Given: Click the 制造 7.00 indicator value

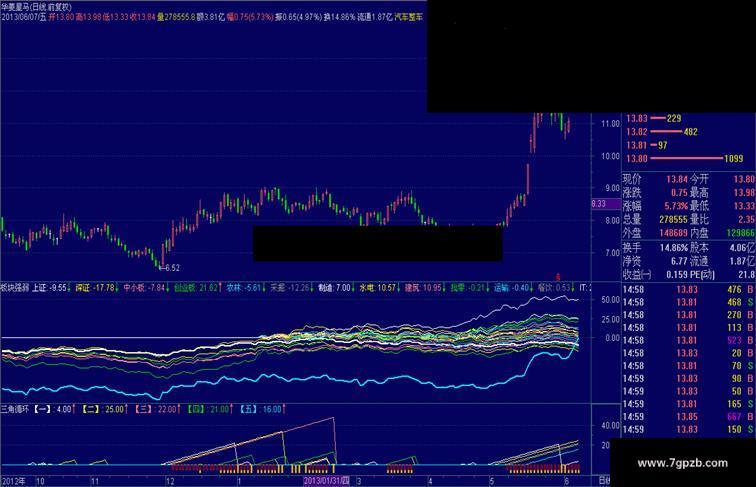Looking at the screenshot, I should [x=334, y=288].
